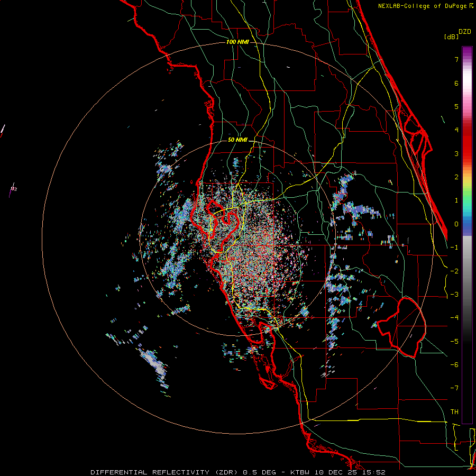Image resolution: width=476 pixels, height=476 pixels.
Task: Click the 5 value on the color scale
Action: 456,106
